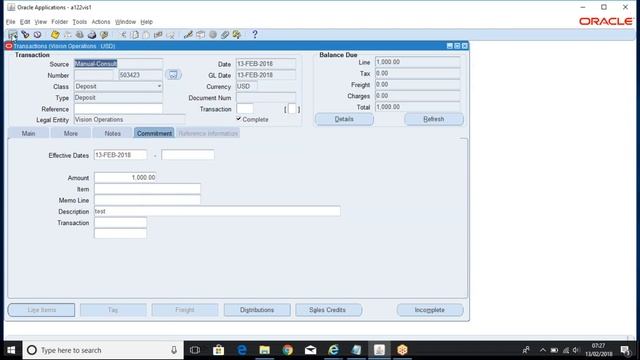Open the Mail app from the taskbar
The width and height of the screenshot is (640, 360).
pyautogui.click(x=311, y=350)
